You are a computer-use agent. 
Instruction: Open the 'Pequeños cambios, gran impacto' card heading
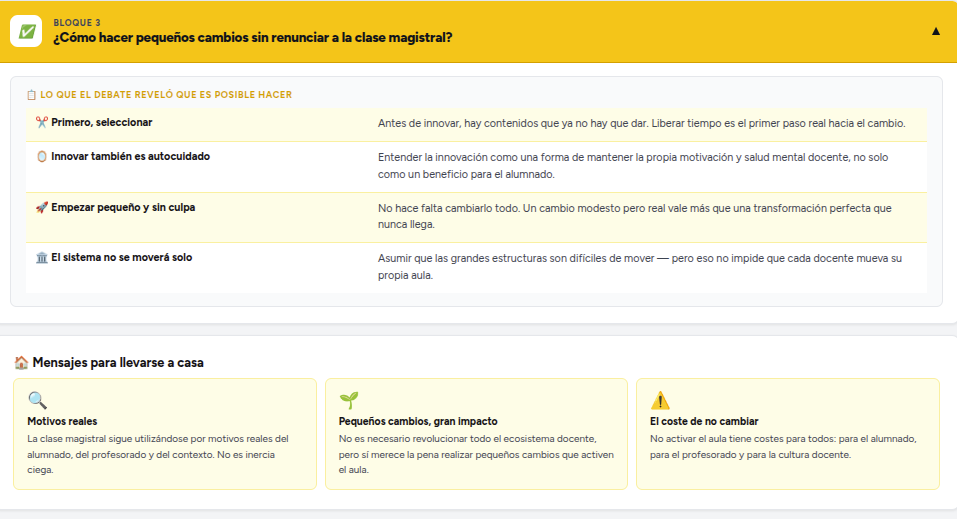tap(418, 422)
